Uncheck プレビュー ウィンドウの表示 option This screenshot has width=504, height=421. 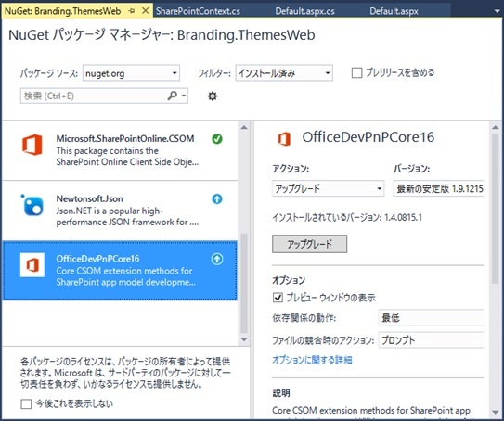(278, 298)
